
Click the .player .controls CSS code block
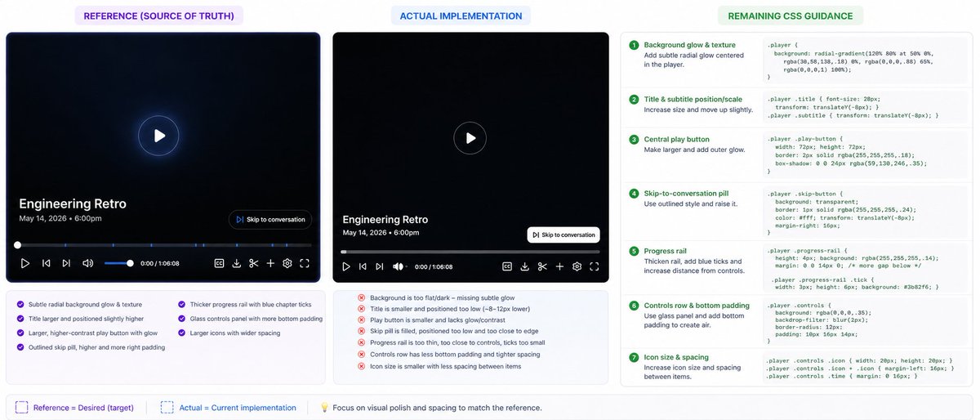[x=866, y=323]
